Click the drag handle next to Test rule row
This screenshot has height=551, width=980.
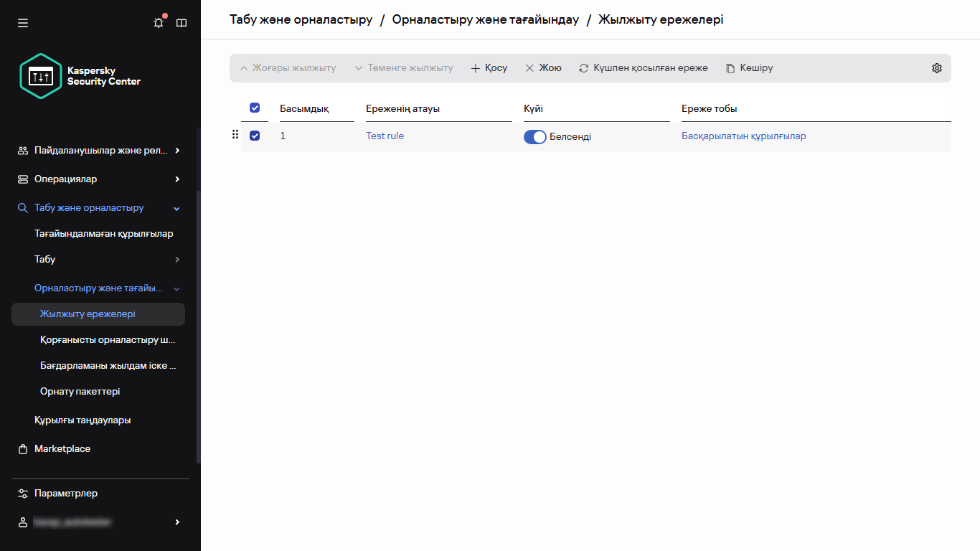click(235, 134)
